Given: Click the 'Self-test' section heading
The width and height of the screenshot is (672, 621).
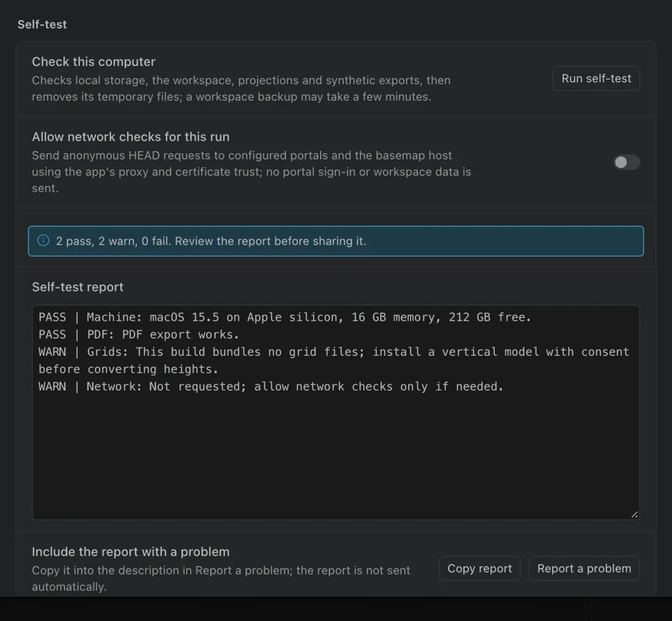Looking at the screenshot, I should point(42,24).
